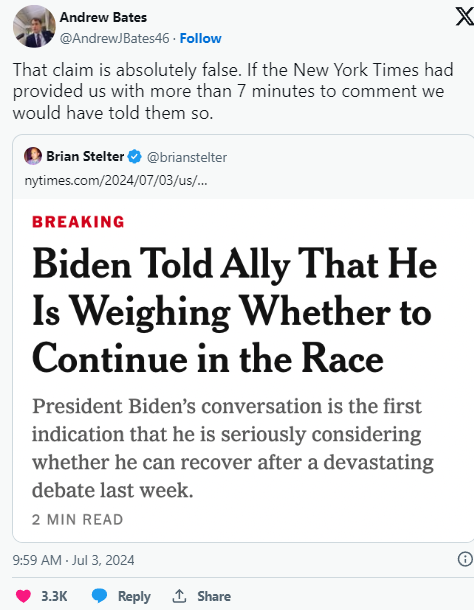
Task: Open the 9:59 AM Jul 3, 2024 timestamp
Action: (74, 560)
